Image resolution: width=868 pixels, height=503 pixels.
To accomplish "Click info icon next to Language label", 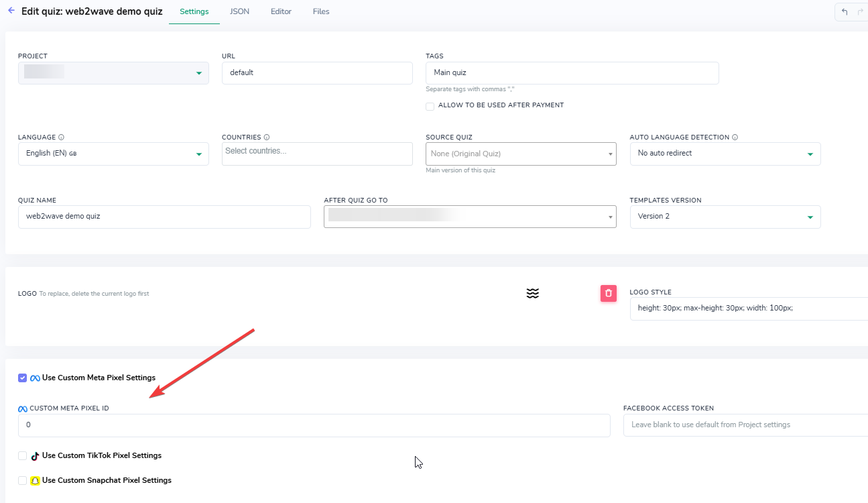I will [62, 137].
